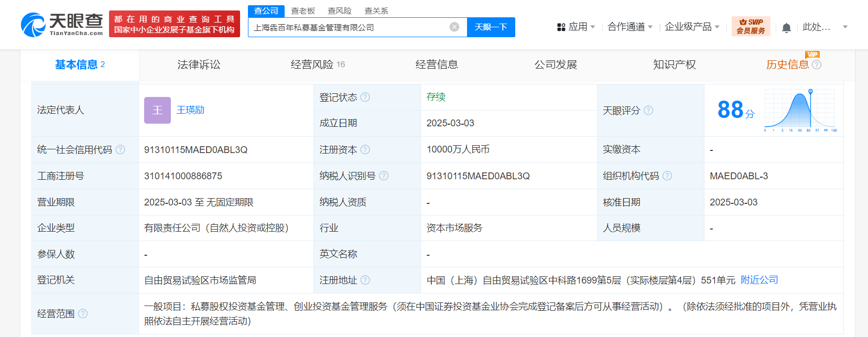Click the help icon next to 统一社会信用代码
Screen dimensions: 868x337
pos(121,149)
